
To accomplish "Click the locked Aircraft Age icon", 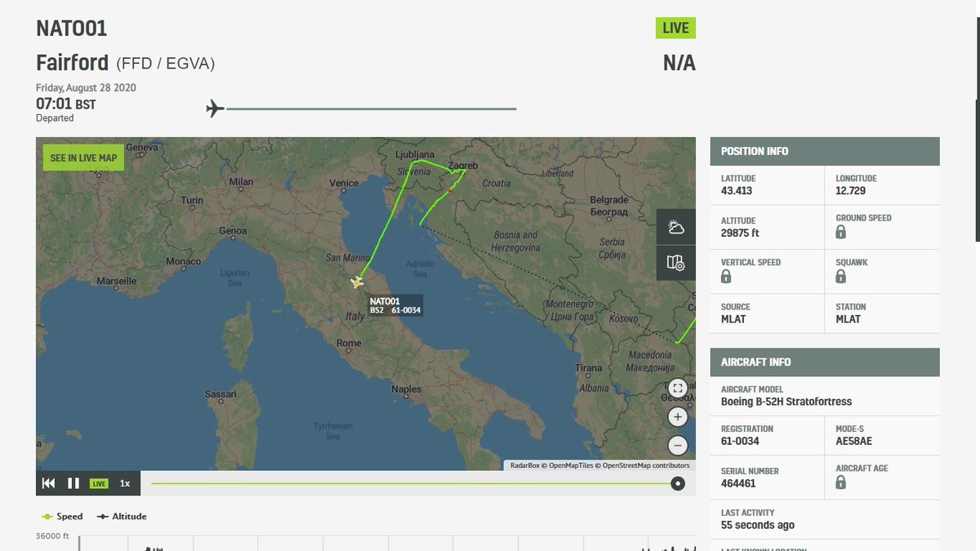I will 841,482.
